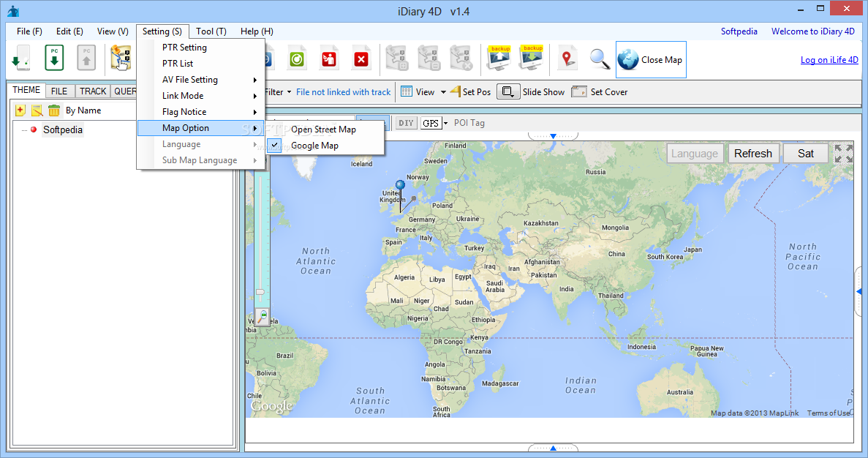Toggle the DIY button

tap(407, 123)
